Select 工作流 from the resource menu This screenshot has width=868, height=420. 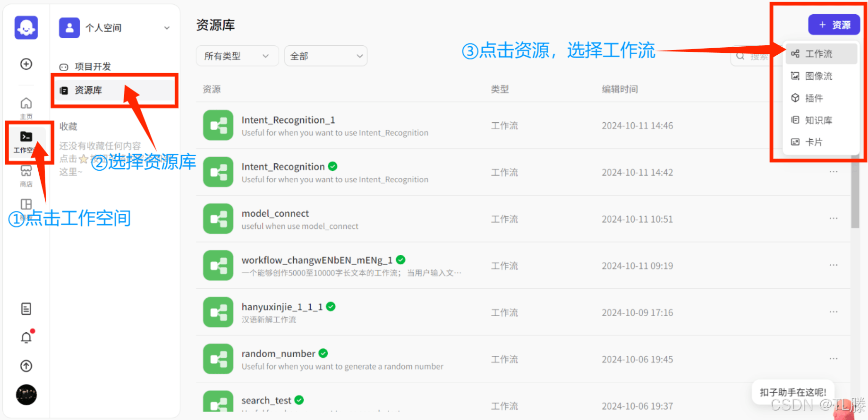[821, 54]
